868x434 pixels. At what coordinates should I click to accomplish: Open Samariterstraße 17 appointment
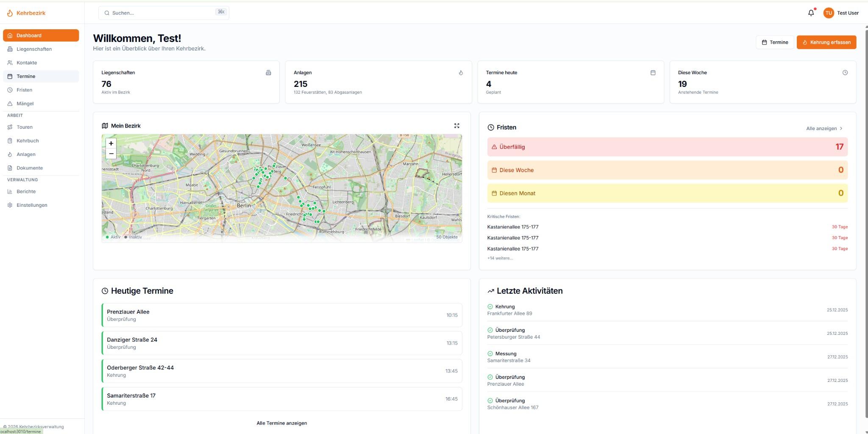tap(282, 399)
